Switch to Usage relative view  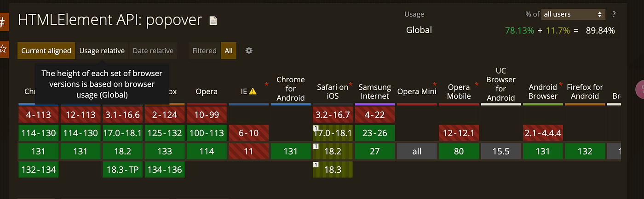(x=102, y=51)
